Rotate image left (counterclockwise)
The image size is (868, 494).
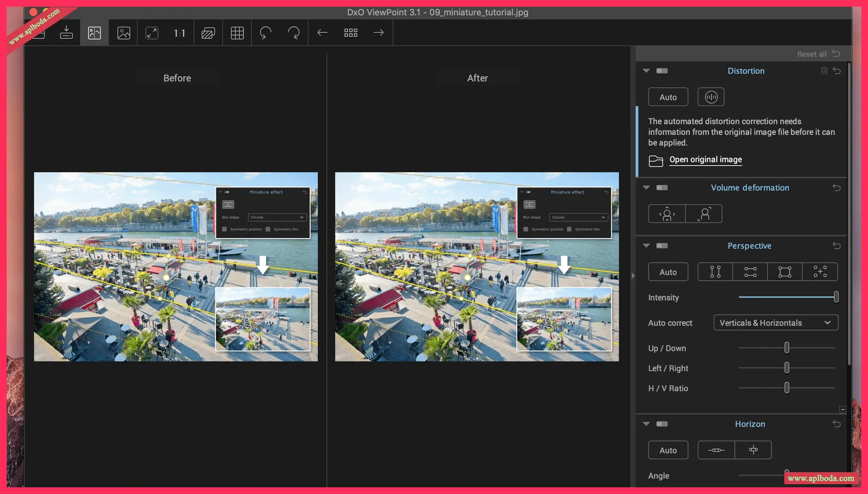pos(266,32)
